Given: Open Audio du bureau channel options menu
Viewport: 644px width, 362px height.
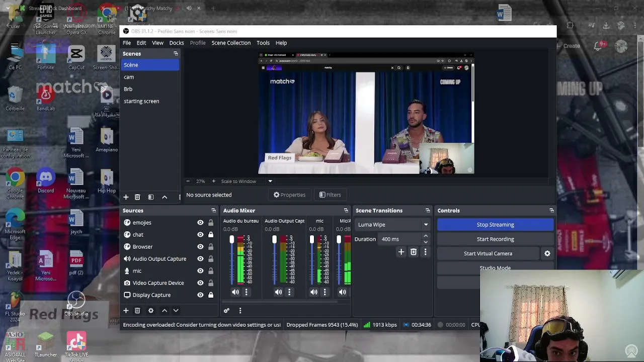Looking at the screenshot, I should (246, 292).
